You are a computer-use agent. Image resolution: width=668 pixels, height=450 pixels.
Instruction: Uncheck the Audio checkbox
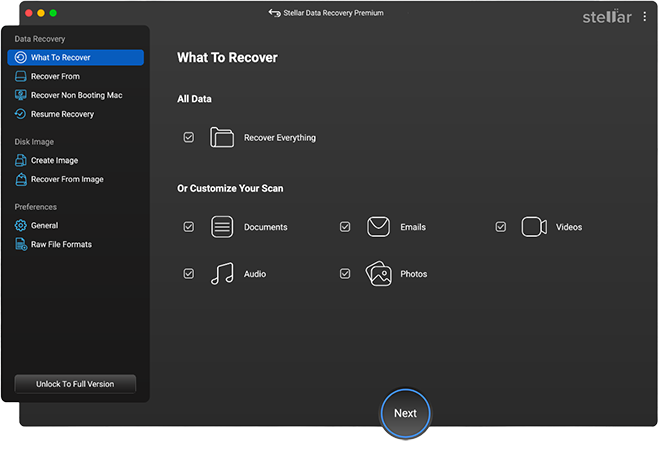point(189,274)
